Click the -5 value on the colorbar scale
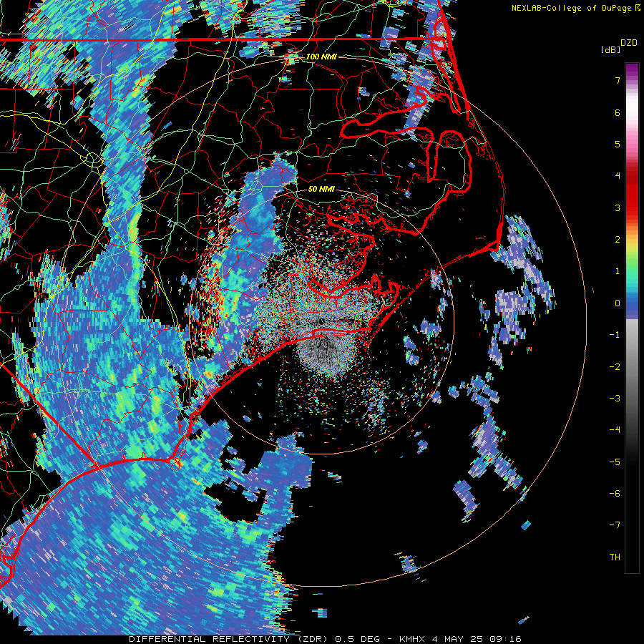This screenshot has height=644, width=644. (x=615, y=462)
